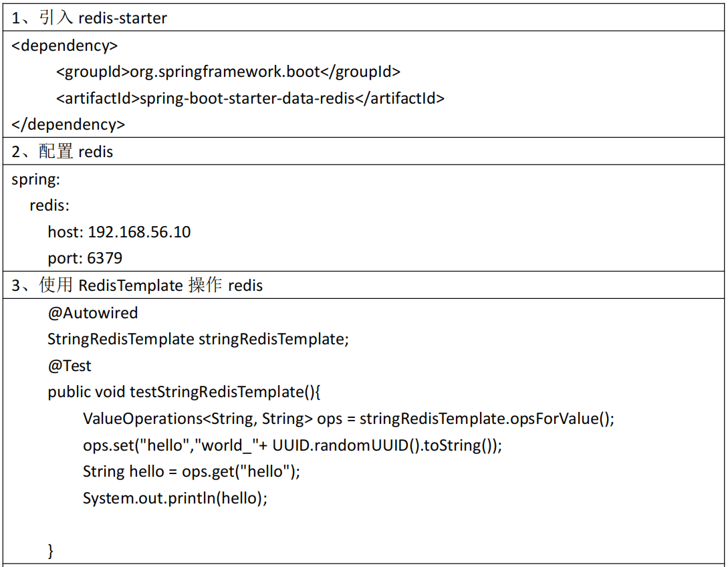Viewport: 728px width, 567px height.
Task: Click the System.out.println(hello) statement
Action: (175, 498)
